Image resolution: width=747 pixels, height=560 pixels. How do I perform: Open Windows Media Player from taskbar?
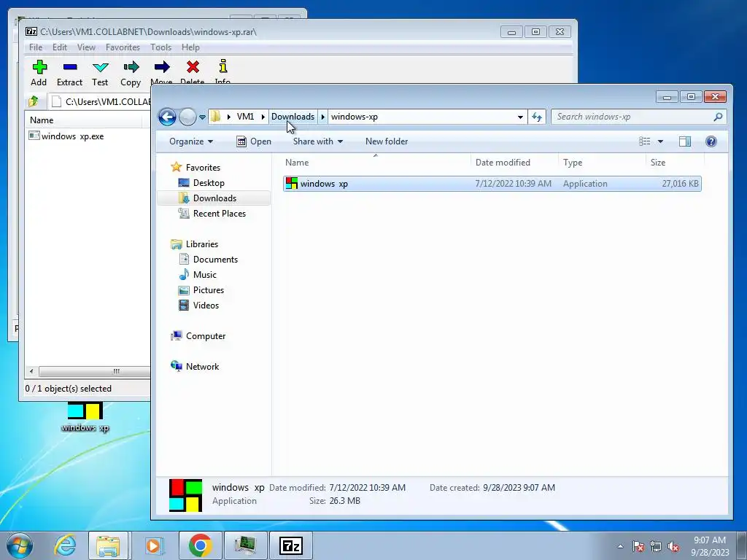click(153, 545)
